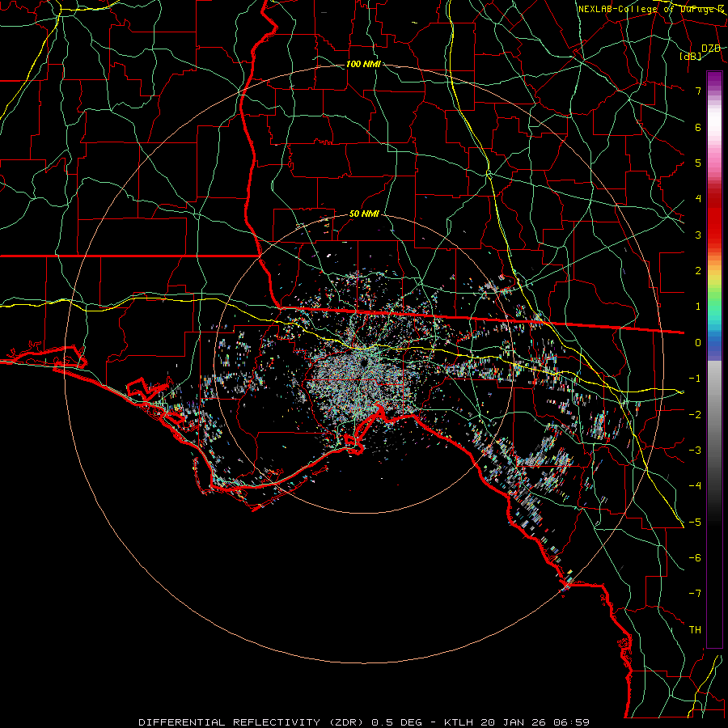Select the -5 dB scale value
Image resolution: width=728 pixels, height=728 pixels.
[x=695, y=523]
